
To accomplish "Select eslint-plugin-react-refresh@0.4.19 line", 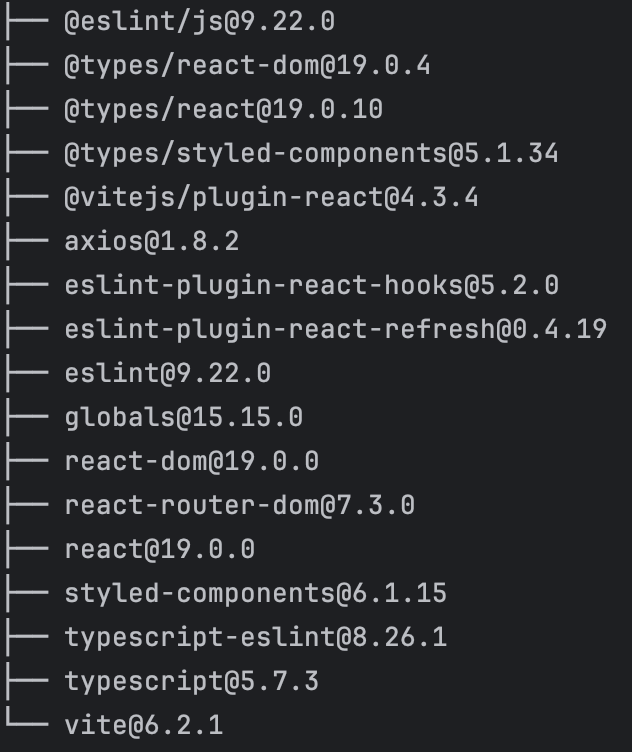I will [336, 330].
